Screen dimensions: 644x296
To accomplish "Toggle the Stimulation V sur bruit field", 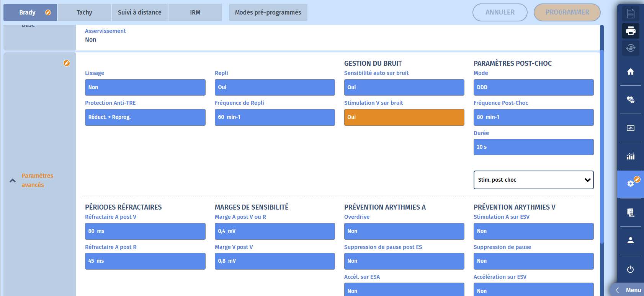I will tap(404, 117).
